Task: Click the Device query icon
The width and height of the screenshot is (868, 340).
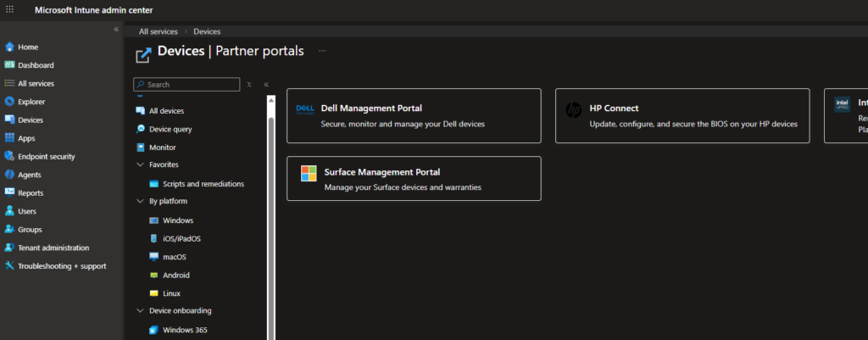Action: click(141, 129)
